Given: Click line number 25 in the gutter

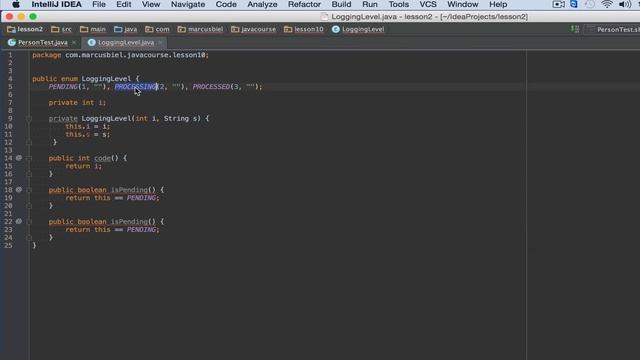Looking at the screenshot, I should point(8,245).
